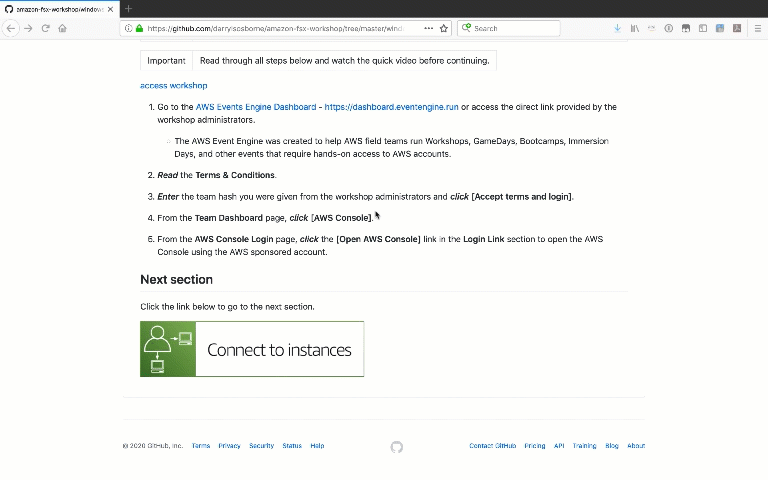This screenshot has width=768, height=480.
Task: Open a new tab with plus button
Action: 128,9
